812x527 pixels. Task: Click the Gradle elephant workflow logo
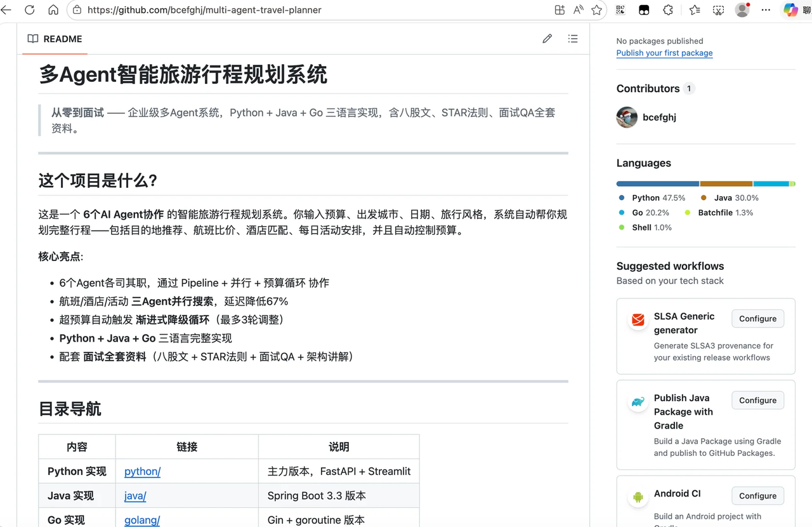tap(638, 402)
